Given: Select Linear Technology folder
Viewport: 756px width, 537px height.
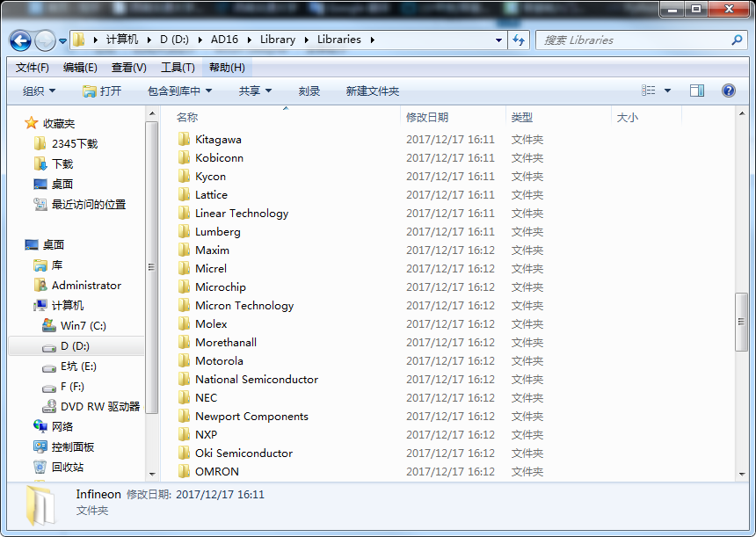Looking at the screenshot, I should click(233, 213).
